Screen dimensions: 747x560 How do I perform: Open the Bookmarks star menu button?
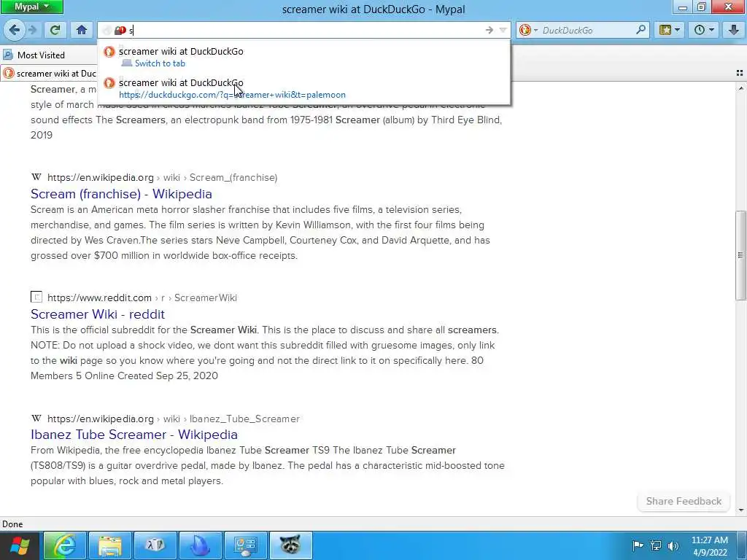(x=670, y=30)
